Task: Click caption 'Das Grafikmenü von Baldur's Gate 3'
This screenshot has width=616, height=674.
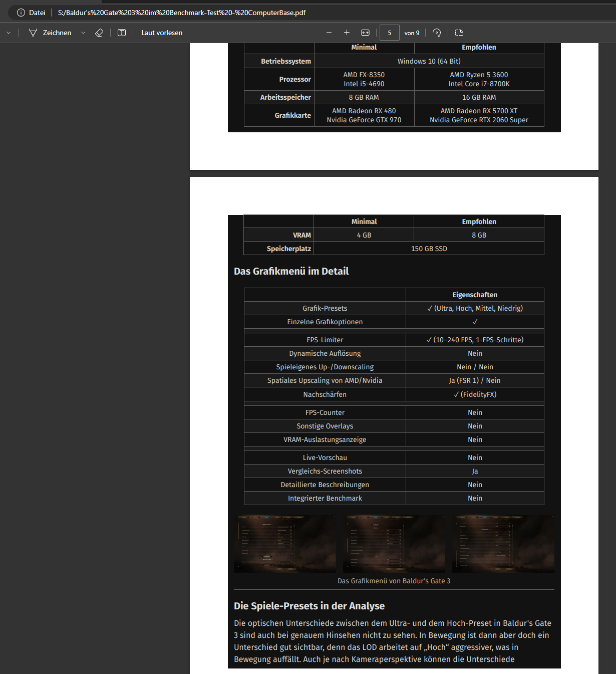Action: pyautogui.click(x=394, y=581)
